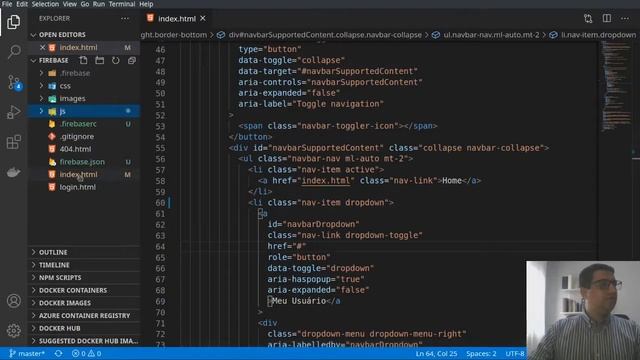Create a new file in FIREBASE folder
This screenshot has width=640, height=360.
pyautogui.click(x=83, y=60)
